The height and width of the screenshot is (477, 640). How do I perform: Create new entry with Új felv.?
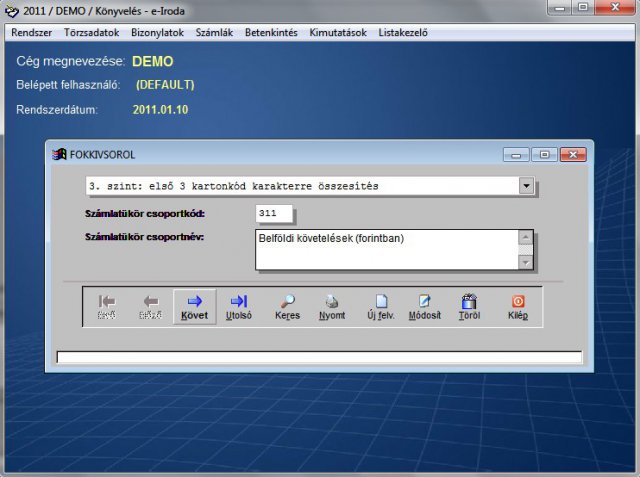[x=381, y=306]
